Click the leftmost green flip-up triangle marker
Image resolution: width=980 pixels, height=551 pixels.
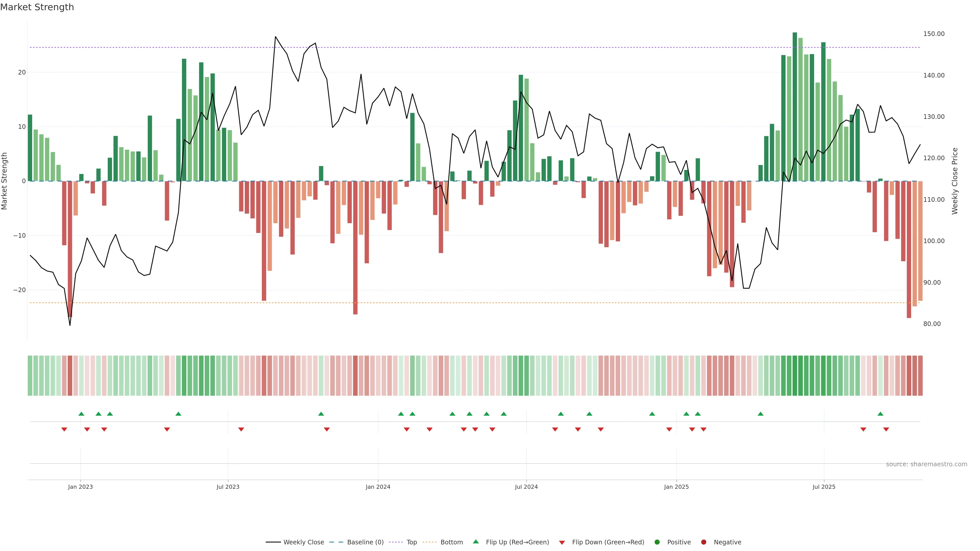[81, 414]
